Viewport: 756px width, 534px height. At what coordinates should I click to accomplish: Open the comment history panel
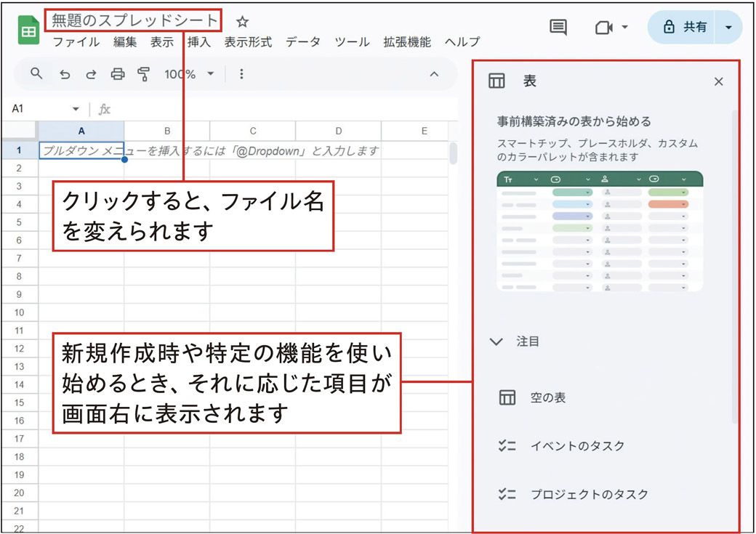(558, 28)
